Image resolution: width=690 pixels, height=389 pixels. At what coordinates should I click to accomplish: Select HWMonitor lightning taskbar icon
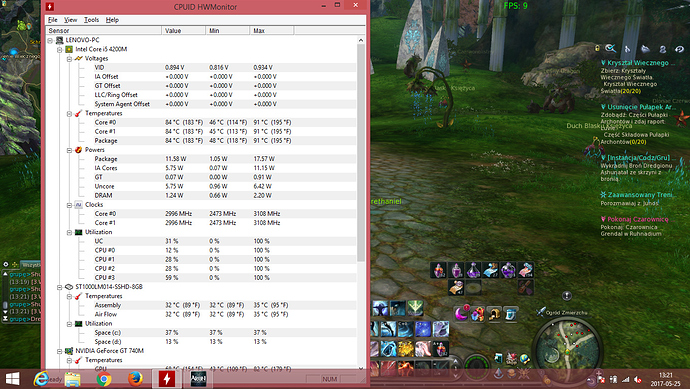[x=166, y=378]
